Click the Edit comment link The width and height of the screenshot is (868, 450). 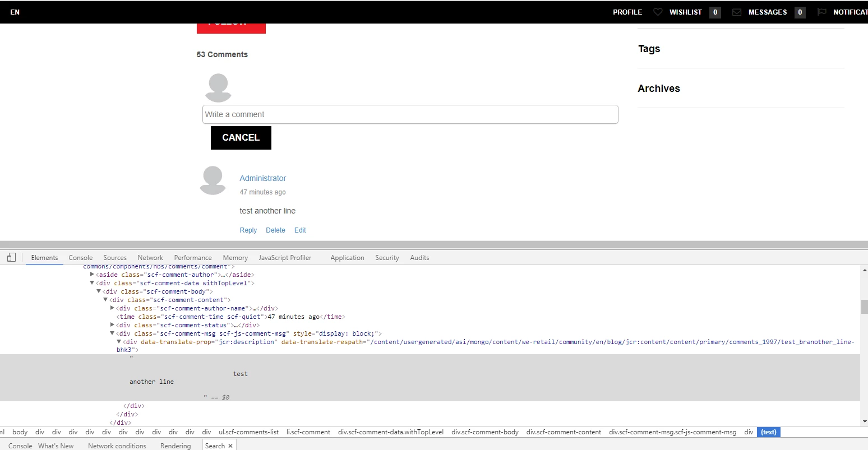300,230
